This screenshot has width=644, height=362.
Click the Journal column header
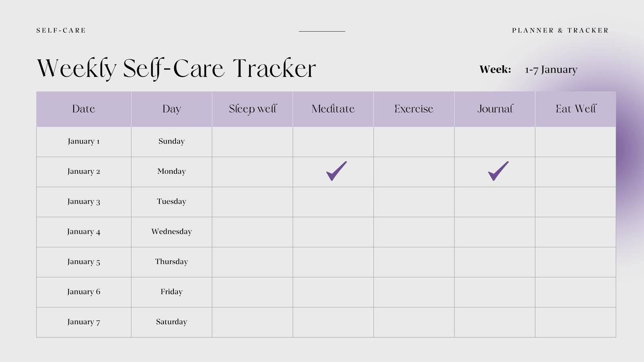coord(495,109)
